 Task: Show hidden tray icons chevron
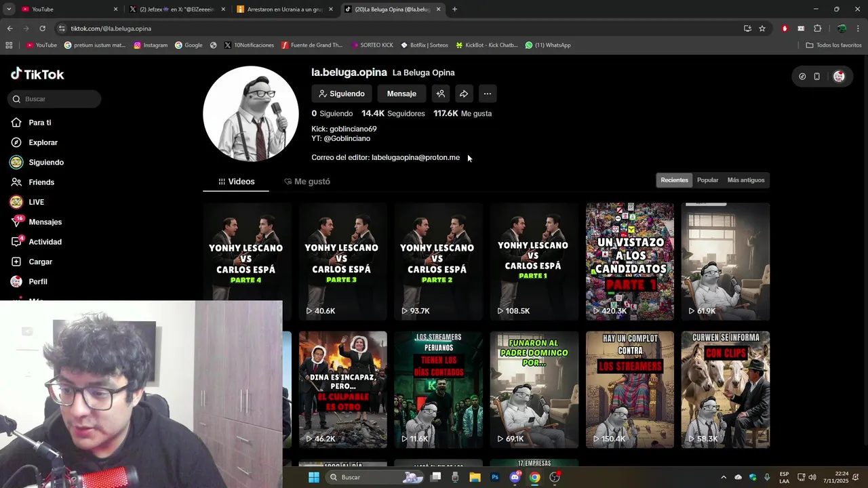pos(723,477)
